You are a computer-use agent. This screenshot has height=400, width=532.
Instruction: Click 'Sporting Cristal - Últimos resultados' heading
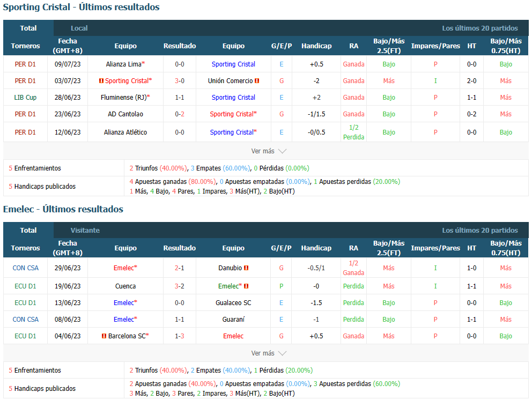[81, 7]
